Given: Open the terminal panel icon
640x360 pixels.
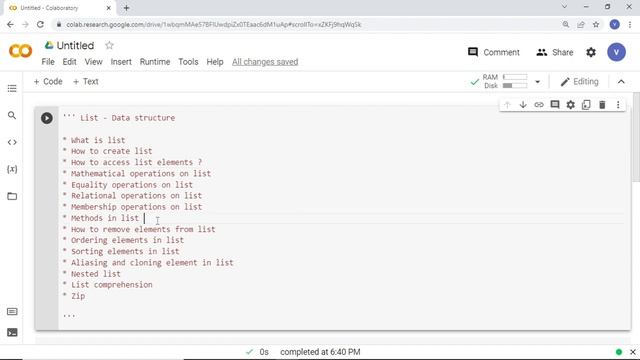Looking at the screenshot, I should coord(12,332).
